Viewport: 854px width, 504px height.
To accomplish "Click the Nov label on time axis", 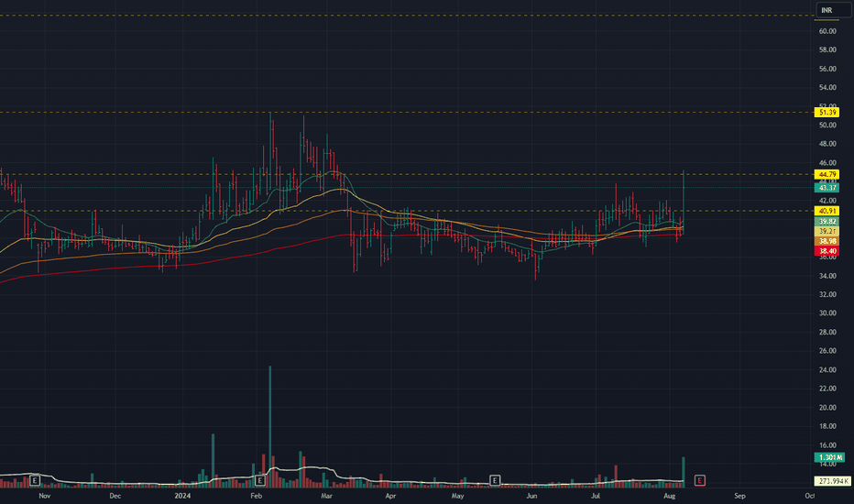I will [x=45, y=496].
